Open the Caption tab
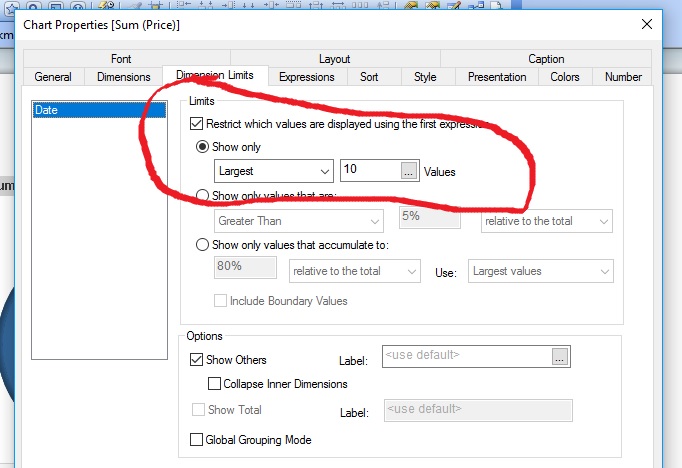 pos(546,59)
